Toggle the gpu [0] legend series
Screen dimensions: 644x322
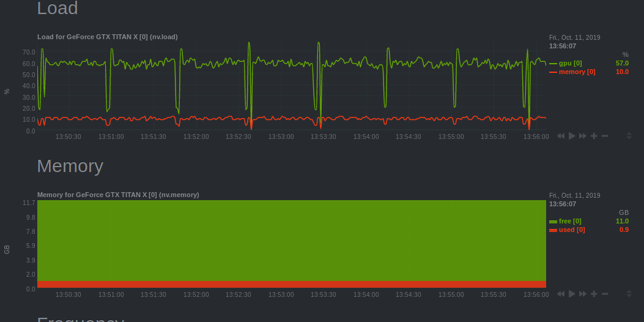[570, 63]
